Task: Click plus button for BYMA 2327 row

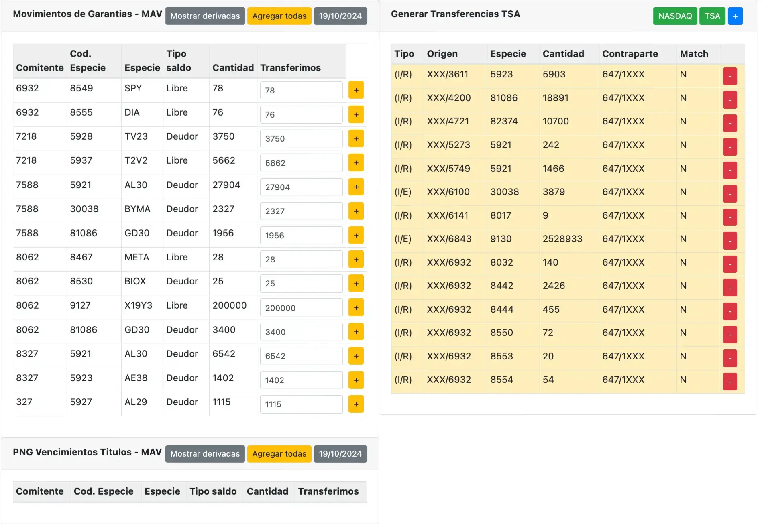Action: (x=356, y=211)
